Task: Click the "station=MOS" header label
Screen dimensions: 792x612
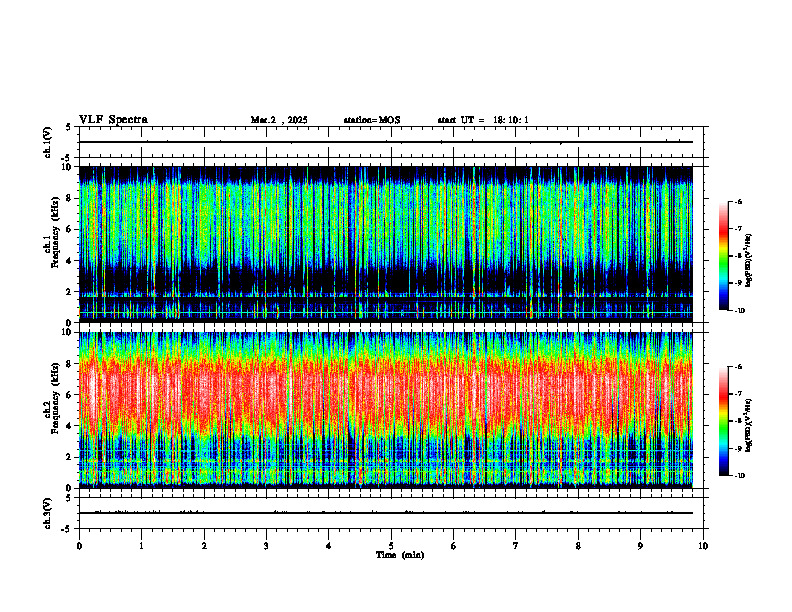Action: click(372, 120)
